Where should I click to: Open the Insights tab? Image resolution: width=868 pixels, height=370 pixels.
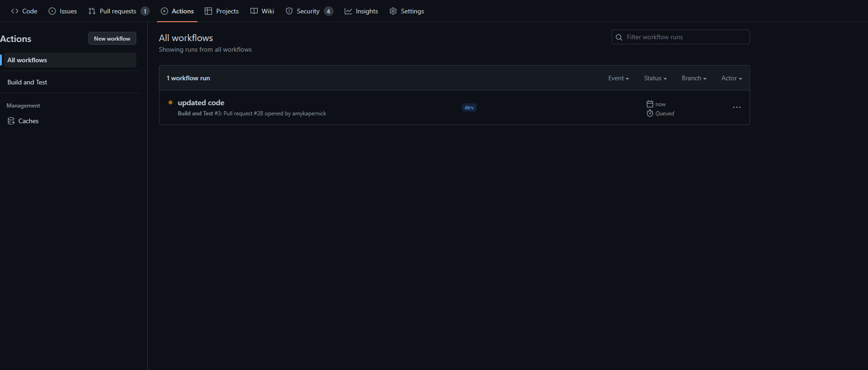(361, 11)
